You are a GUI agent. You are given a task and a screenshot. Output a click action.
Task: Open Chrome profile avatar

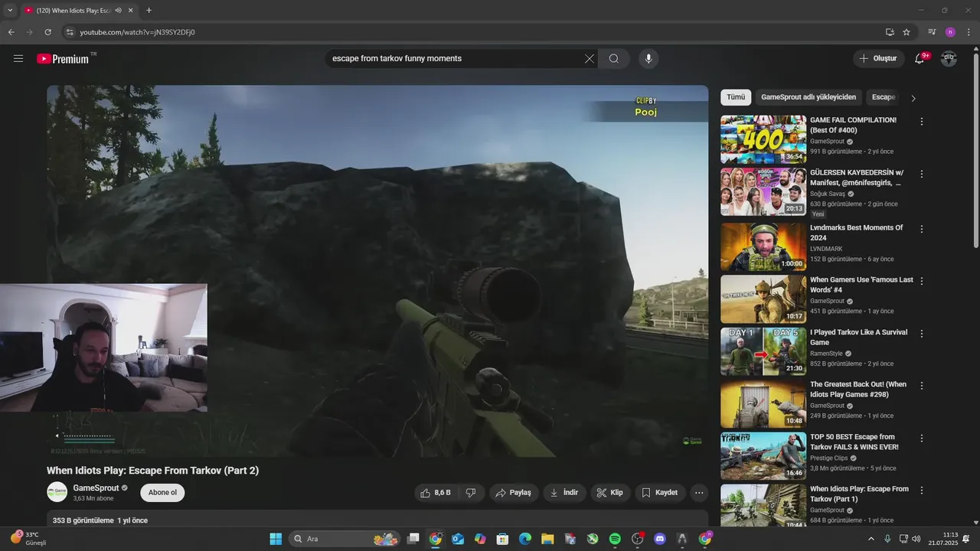point(950,32)
